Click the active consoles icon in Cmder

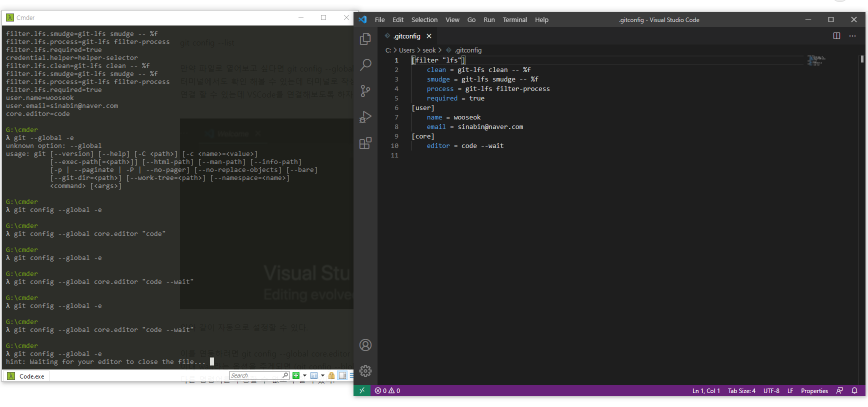(x=314, y=375)
